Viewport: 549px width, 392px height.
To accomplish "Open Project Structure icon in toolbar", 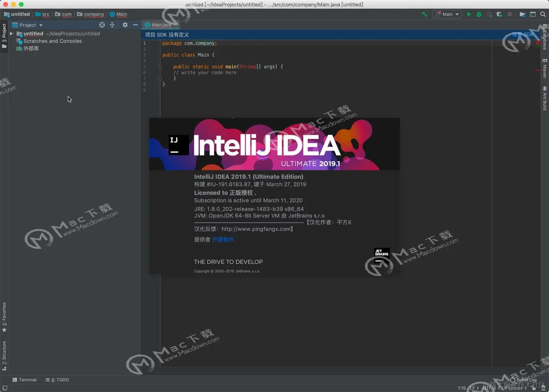I will (522, 14).
